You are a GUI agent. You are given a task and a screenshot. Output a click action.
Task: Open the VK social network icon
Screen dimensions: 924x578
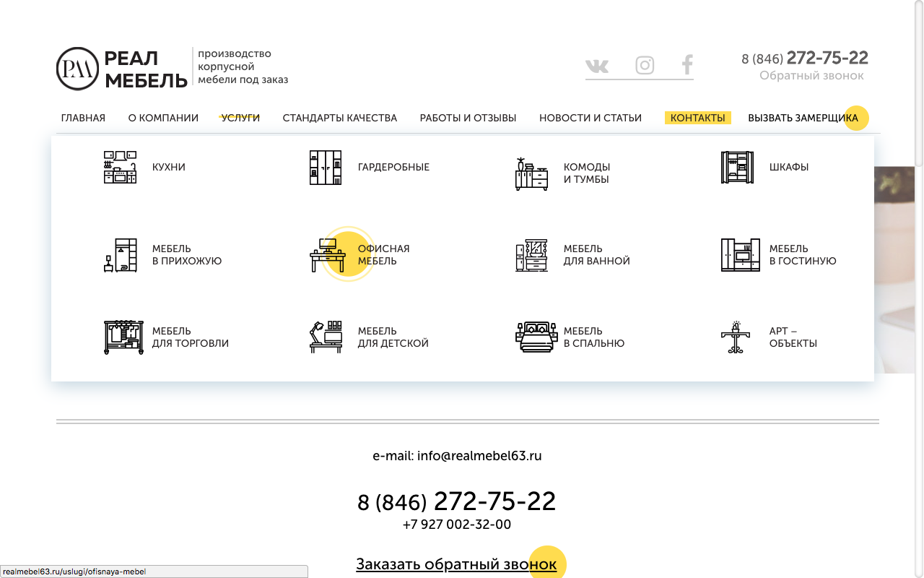click(597, 66)
